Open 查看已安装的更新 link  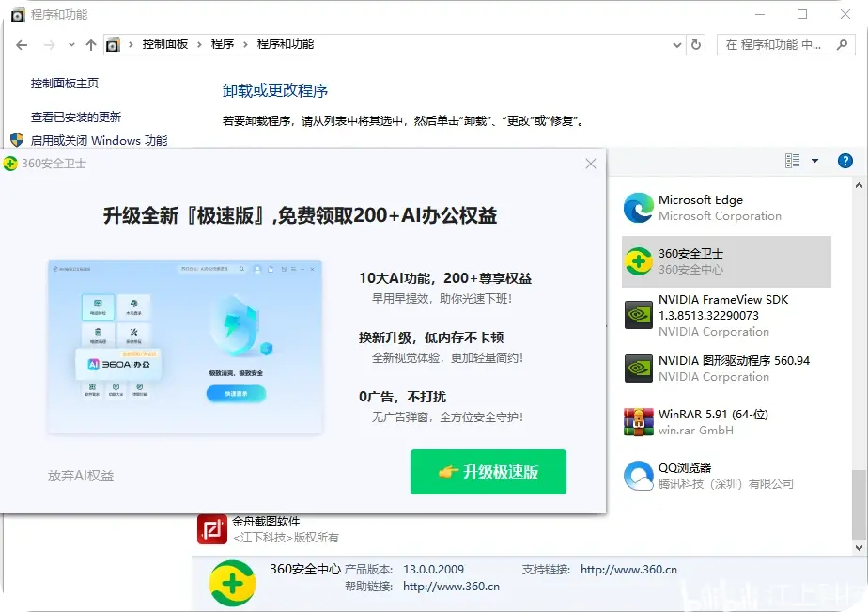[x=76, y=117]
